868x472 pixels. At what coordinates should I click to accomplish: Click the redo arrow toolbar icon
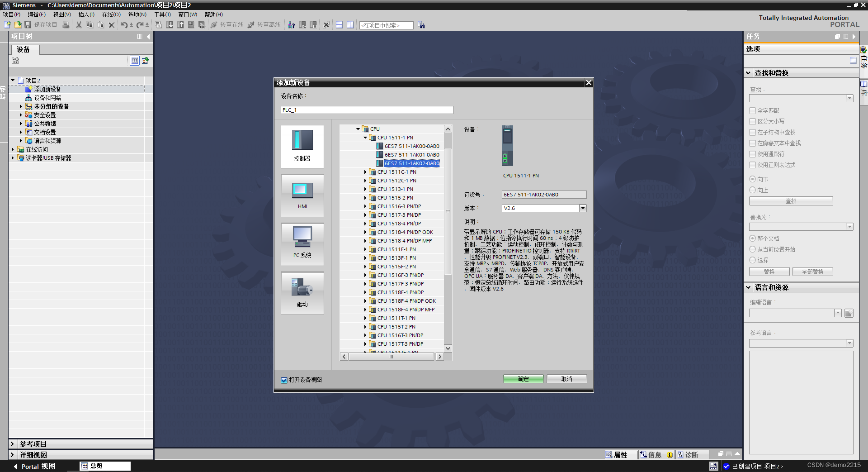140,25
